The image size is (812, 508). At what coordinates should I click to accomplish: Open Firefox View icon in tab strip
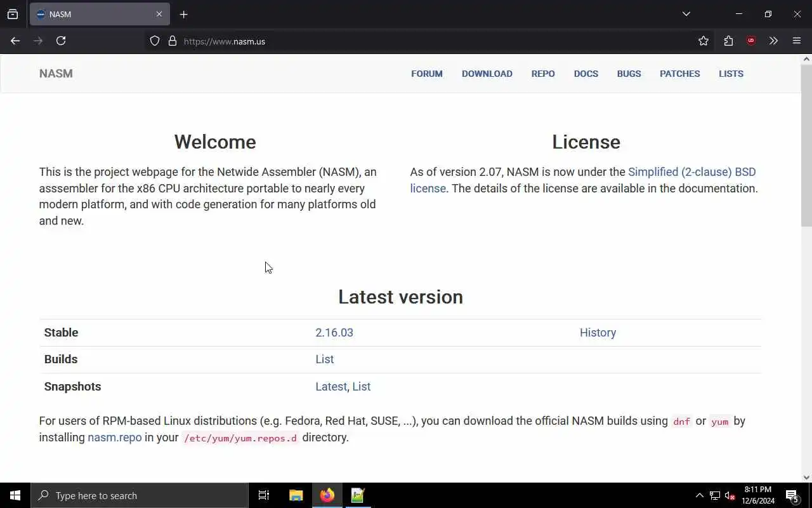coord(13,14)
